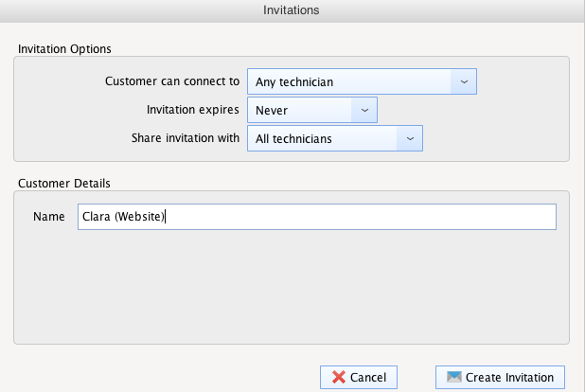The width and height of the screenshot is (585, 392).
Task: Click the Cancel button
Action: 359,377
